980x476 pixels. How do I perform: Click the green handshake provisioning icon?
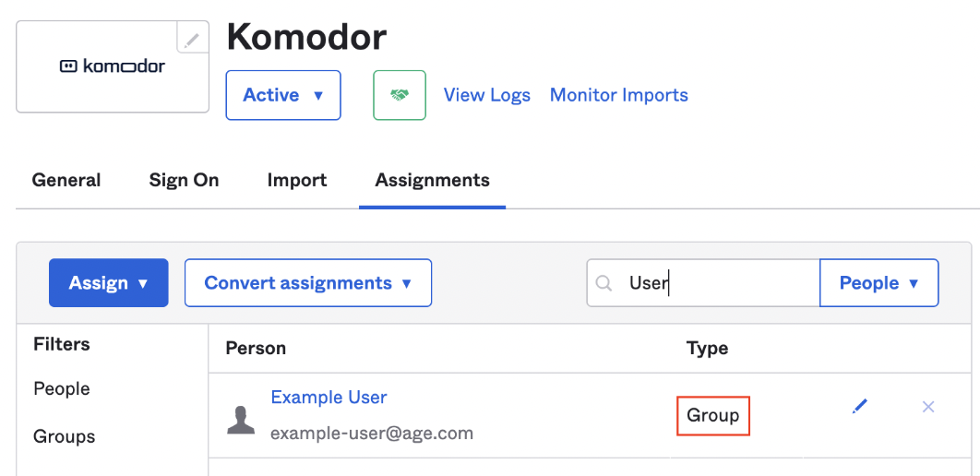click(x=400, y=95)
